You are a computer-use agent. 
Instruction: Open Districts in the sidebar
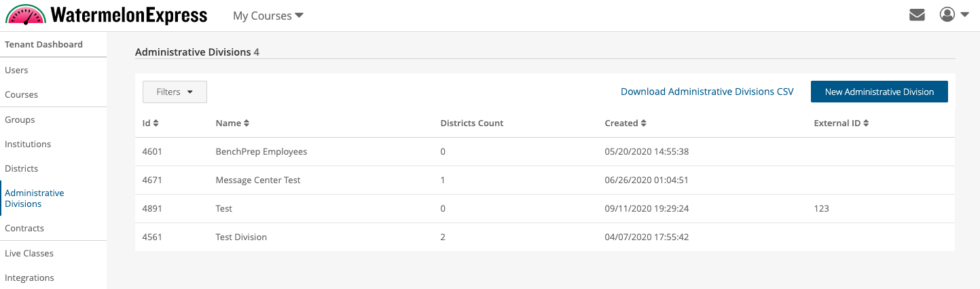[21, 168]
